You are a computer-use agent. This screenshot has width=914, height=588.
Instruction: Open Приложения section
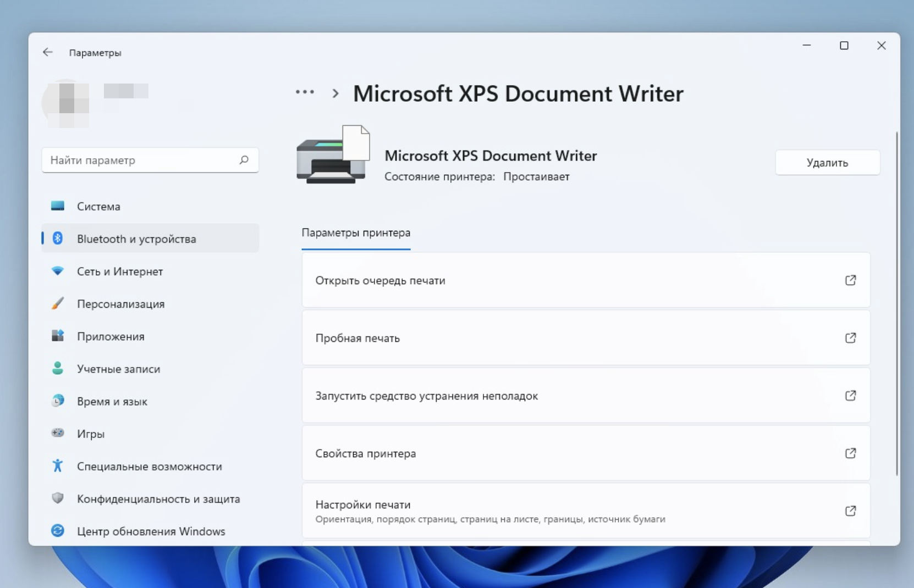[x=150, y=336]
